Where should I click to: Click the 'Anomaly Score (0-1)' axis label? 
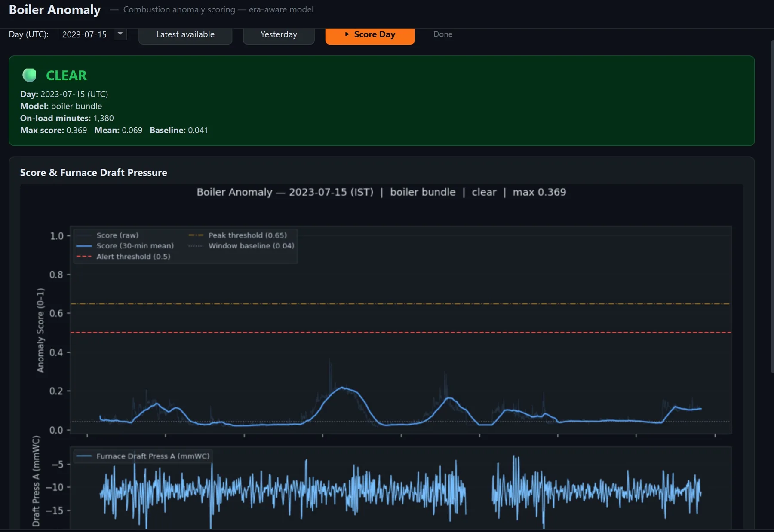tap(40, 330)
